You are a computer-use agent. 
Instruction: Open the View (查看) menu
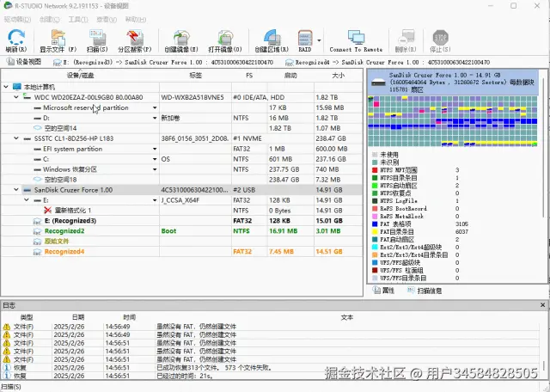[107, 20]
